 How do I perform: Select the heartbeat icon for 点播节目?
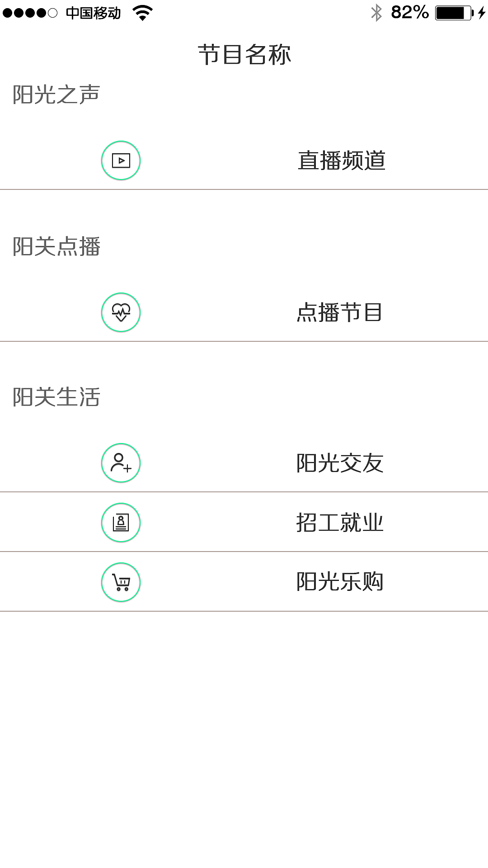(121, 311)
